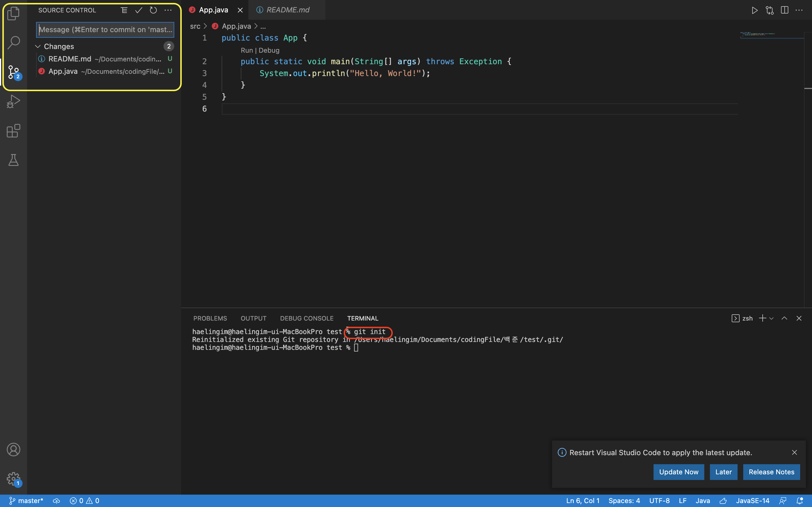Viewport: 812px width, 507px height.
Task: Switch to the README.md editor tab
Action: click(x=288, y=10)
